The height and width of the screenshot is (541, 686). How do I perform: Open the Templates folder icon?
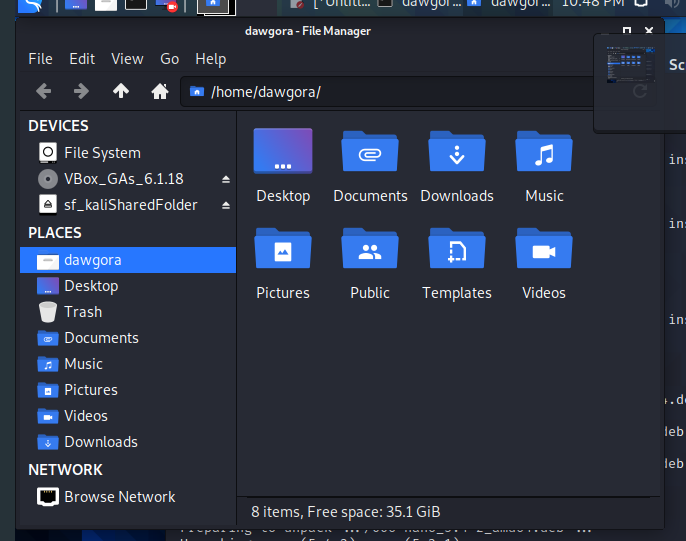pos(457,250)
